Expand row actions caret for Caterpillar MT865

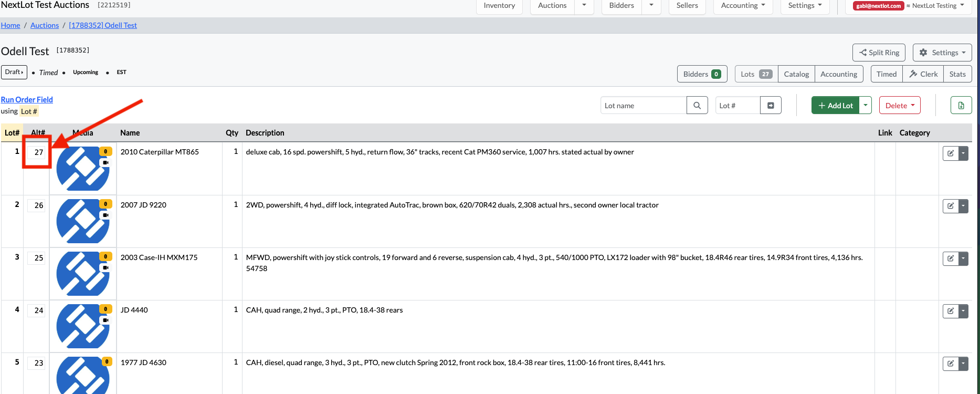click(x=963, y=153)
